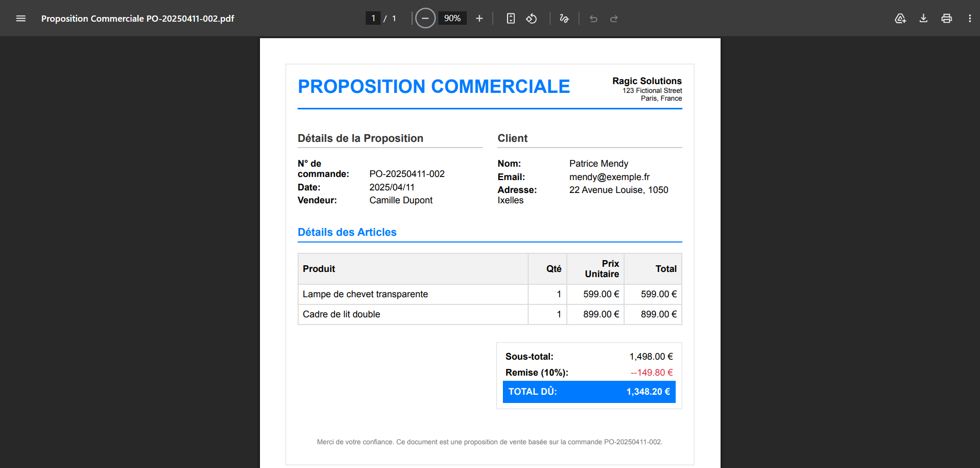Print the document

pos(946,19)
